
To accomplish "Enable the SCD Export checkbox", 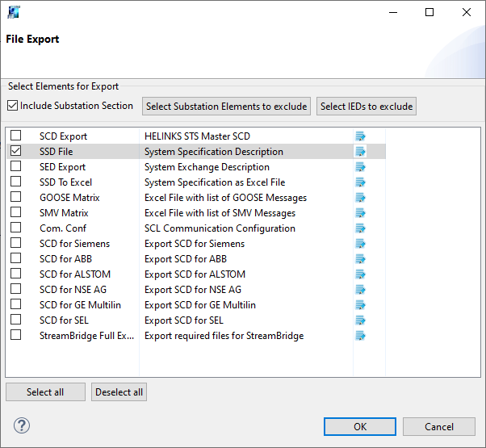I will click(x=16, y=136).
